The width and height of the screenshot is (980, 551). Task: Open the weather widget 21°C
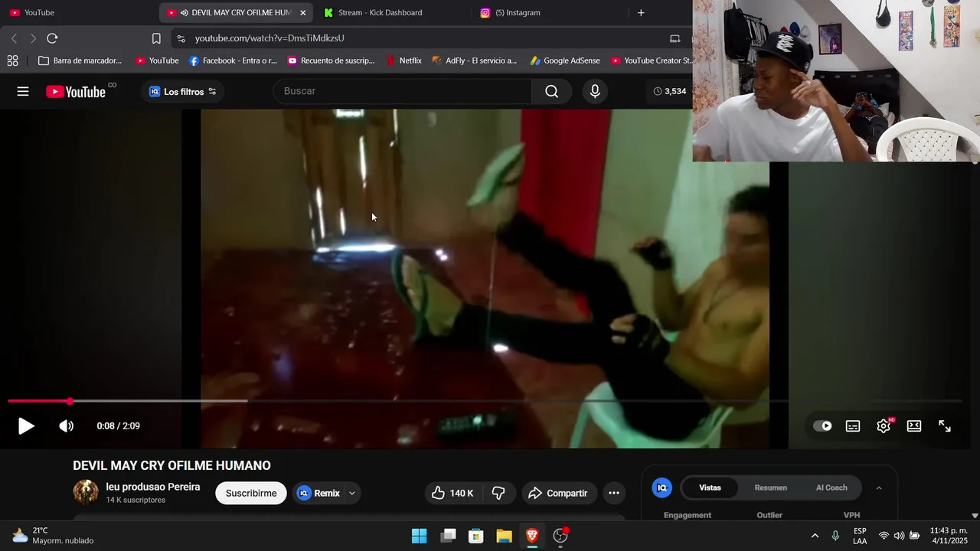tap(52, 536)
